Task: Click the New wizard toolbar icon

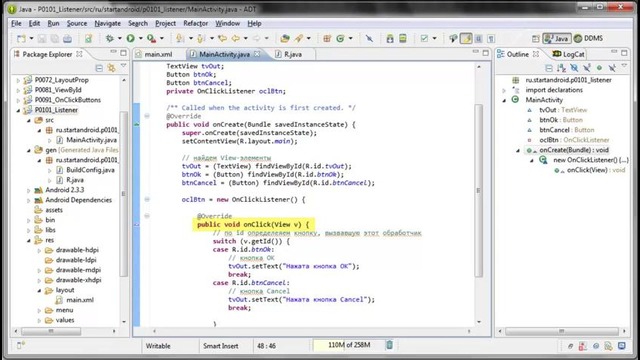Action: click(21, 38)
